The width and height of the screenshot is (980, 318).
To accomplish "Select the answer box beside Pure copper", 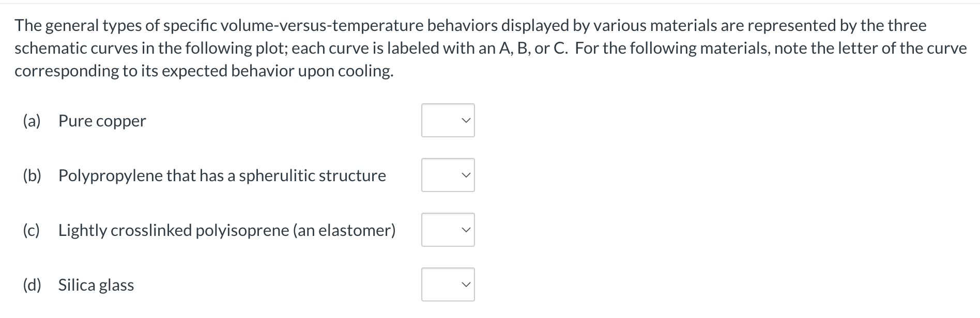I will click(448, 120).
